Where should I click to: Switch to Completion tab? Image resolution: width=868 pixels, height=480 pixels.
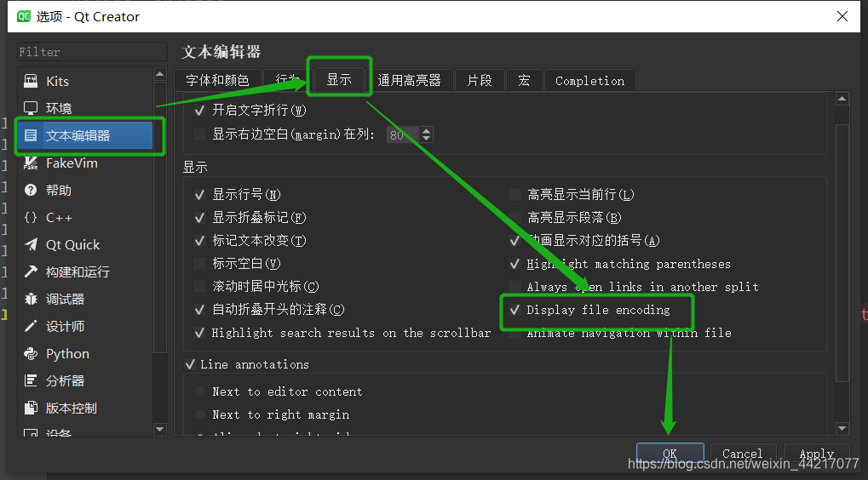pyautogui.click(x=590, y=80)
